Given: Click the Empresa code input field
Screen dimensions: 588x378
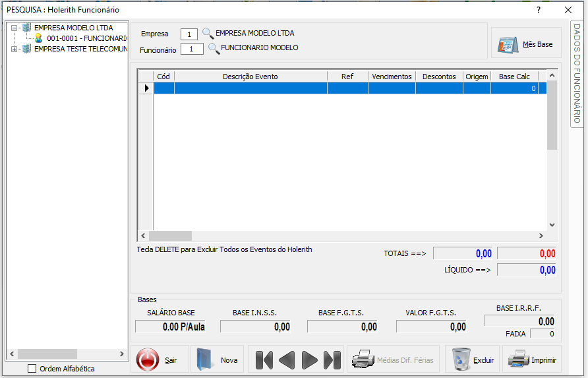Looking at the screenshot, I should pyautogui.click(x=189, y=34).
